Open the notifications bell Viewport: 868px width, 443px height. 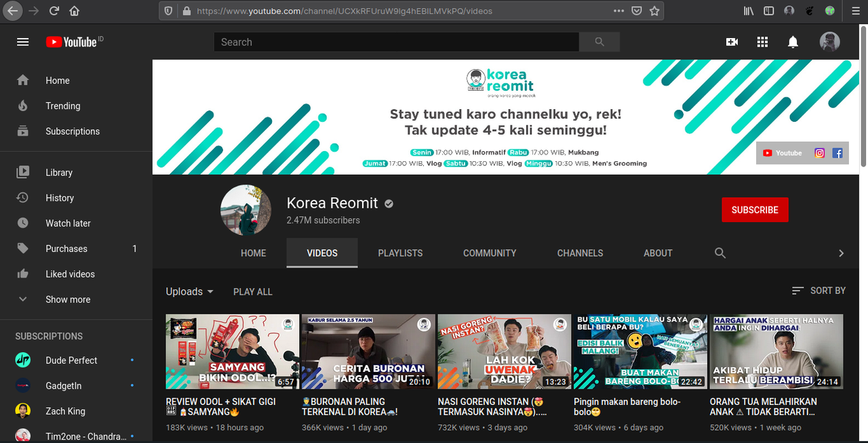point(793,42)
